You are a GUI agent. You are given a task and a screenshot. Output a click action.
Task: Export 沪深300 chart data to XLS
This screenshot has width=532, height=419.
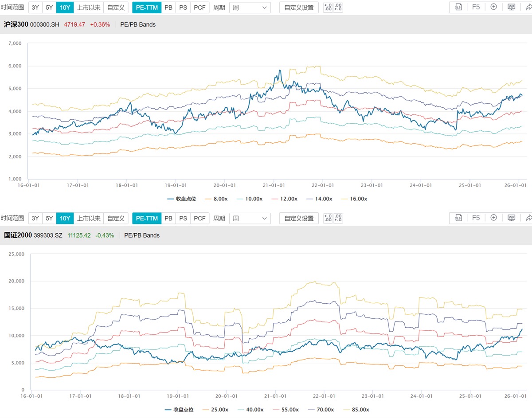coord(458,8)
